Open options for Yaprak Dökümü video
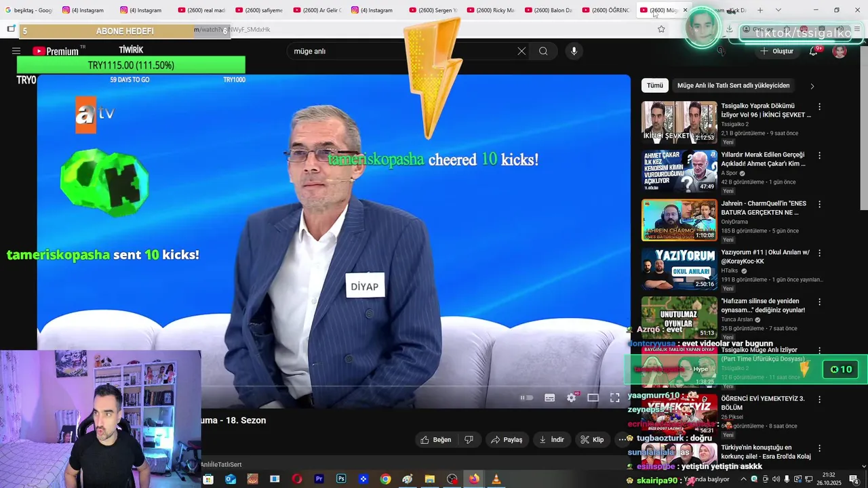Screen dimensions: 868x488 coord(819,106)
